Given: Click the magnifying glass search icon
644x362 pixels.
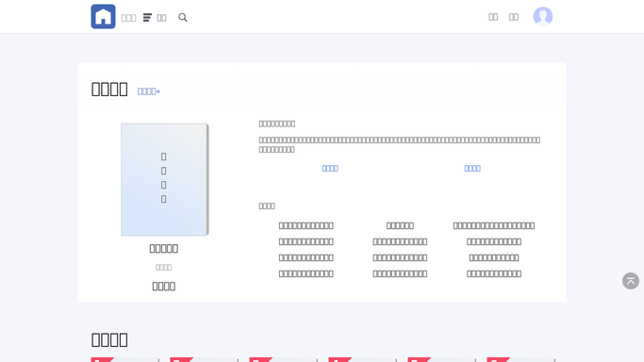Looking at the screenshot, I should 183,17.
